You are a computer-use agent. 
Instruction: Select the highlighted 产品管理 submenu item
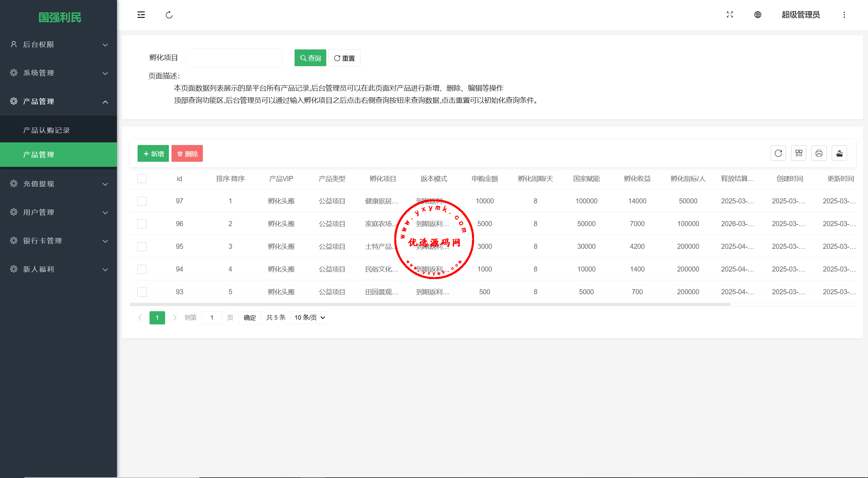[x=58, y=155]
